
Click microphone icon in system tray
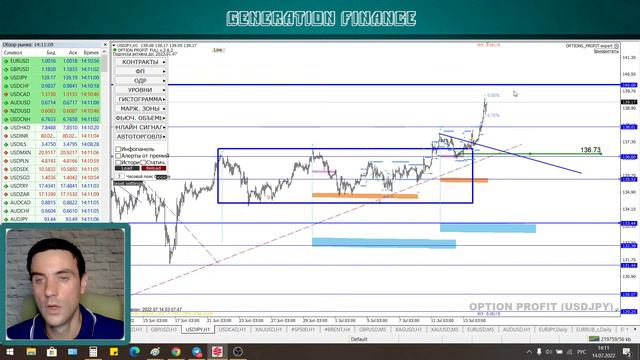pyautogui.click(x=539, y=351)
